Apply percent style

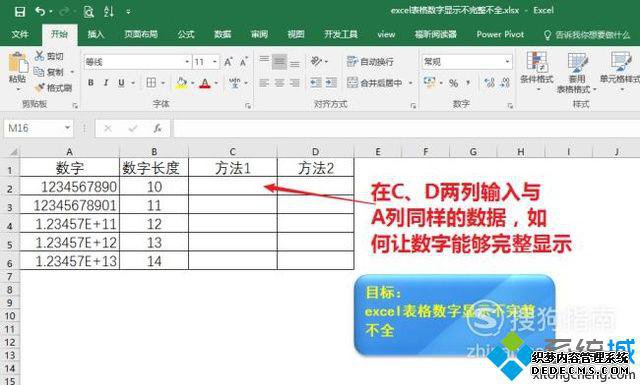click(453, 83)
